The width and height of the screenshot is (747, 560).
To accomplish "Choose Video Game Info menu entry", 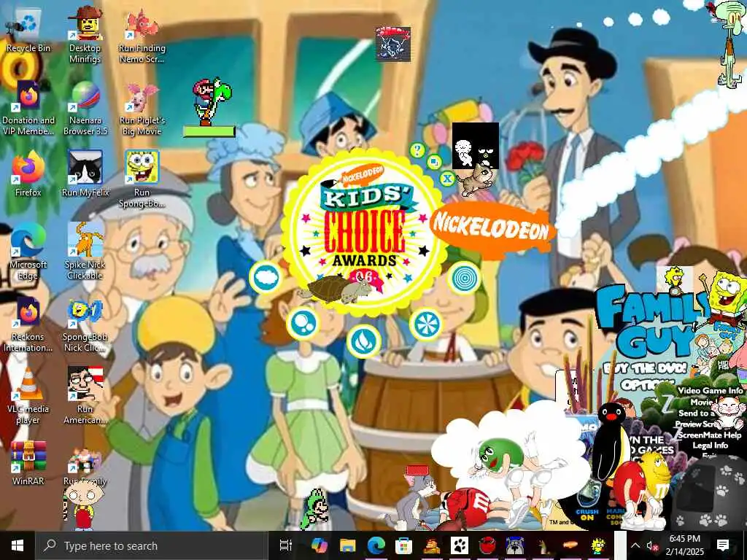I will tap(710, 391).
